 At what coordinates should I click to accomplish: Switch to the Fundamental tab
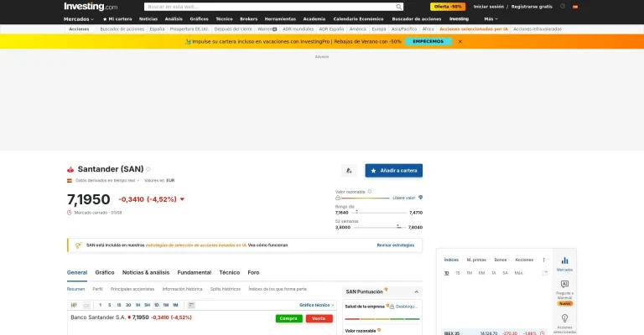tap(195, 273)
